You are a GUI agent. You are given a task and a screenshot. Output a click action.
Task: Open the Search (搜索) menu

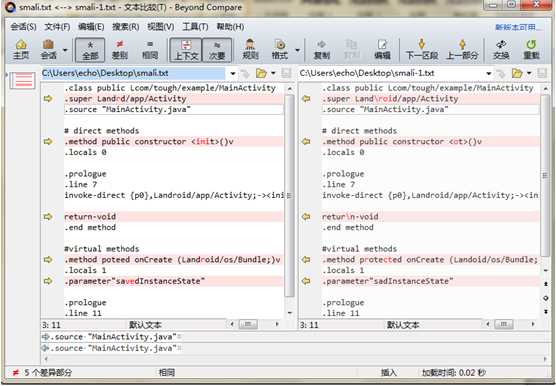click(126, 27)
